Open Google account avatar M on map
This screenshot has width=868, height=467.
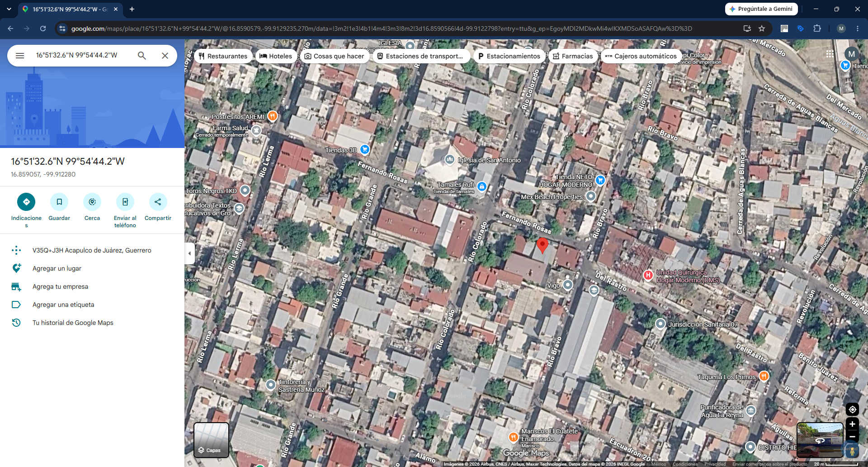[852, 54]
